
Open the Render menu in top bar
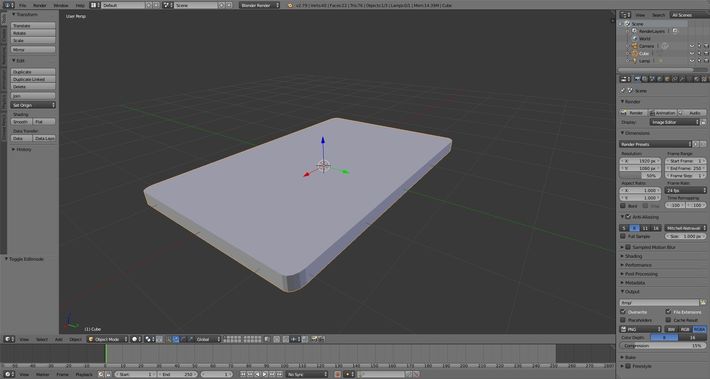tap(40, 5)
